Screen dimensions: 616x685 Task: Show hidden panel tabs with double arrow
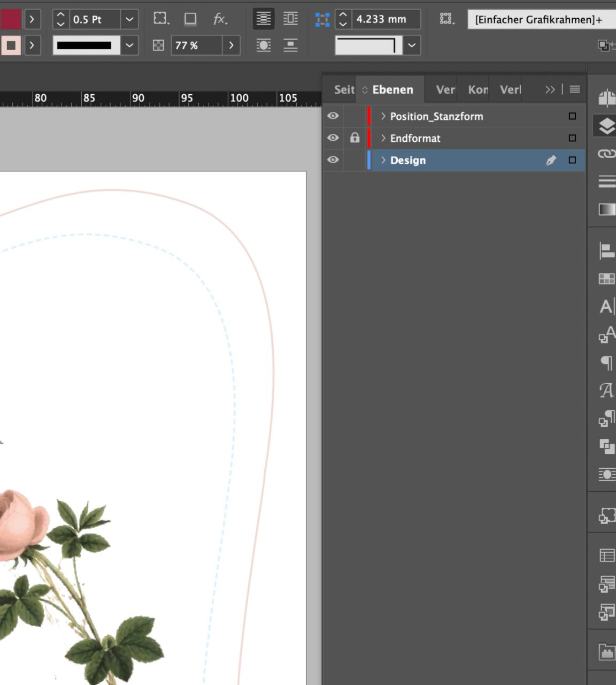(x=550, y=89)
